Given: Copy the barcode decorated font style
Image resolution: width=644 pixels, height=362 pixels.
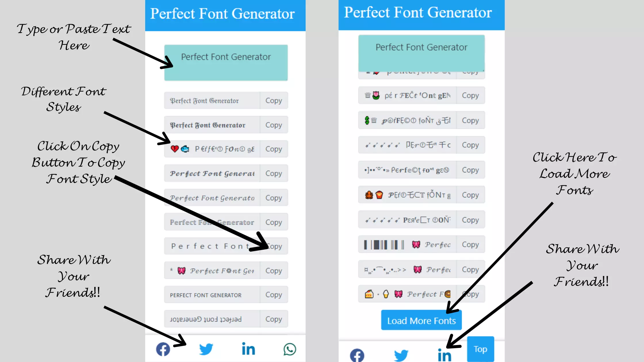Looking at the screenshot, I should 470,244.
